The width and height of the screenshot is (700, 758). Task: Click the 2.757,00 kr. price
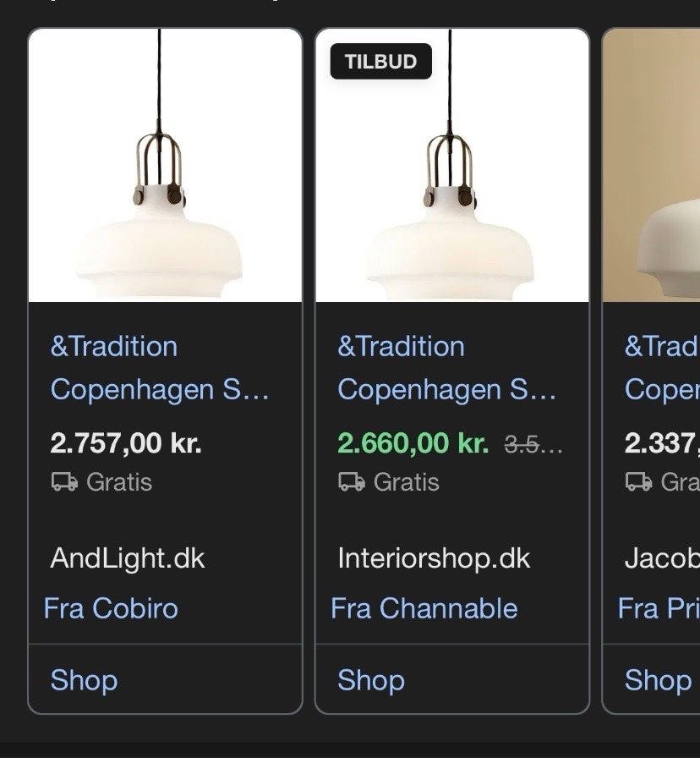coord(126,443)
